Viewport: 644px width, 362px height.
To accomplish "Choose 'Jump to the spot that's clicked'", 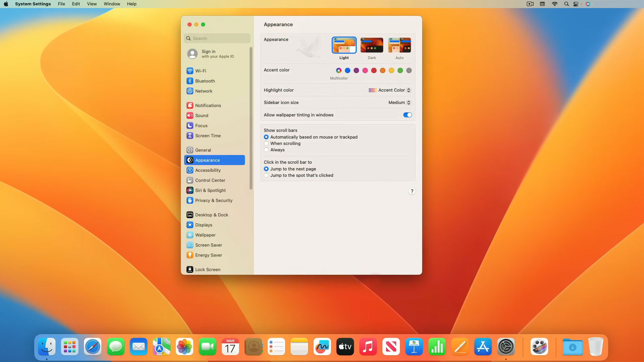I will 266,175.
